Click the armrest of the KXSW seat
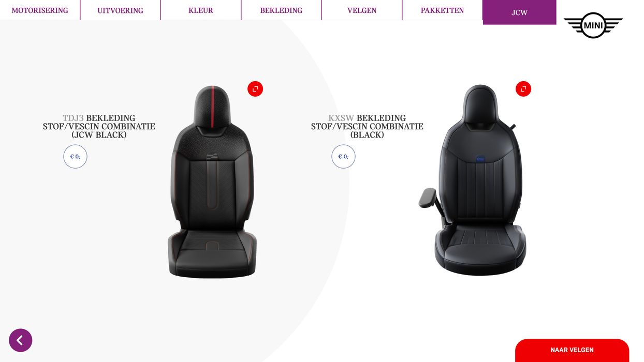The width and height of the screenshot is (644, 362). pos(428,198)
